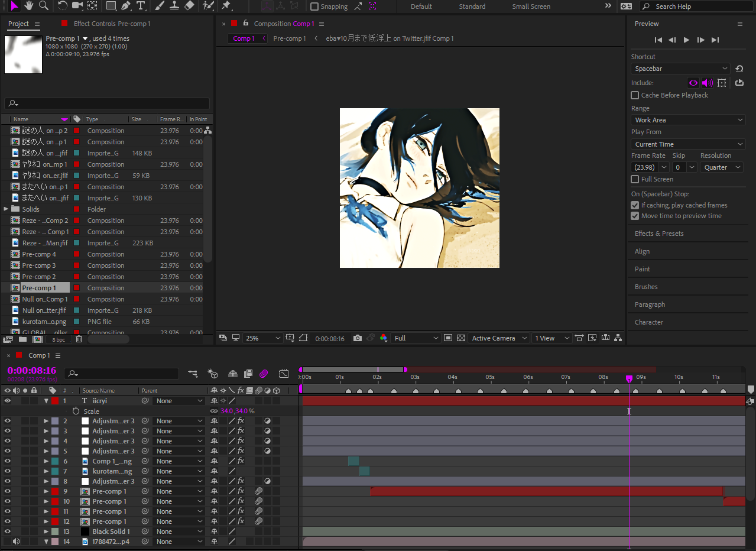This screenshot has width=756, height=551.
Task: Hide the iicryi text layer
Action: [8, 401]
